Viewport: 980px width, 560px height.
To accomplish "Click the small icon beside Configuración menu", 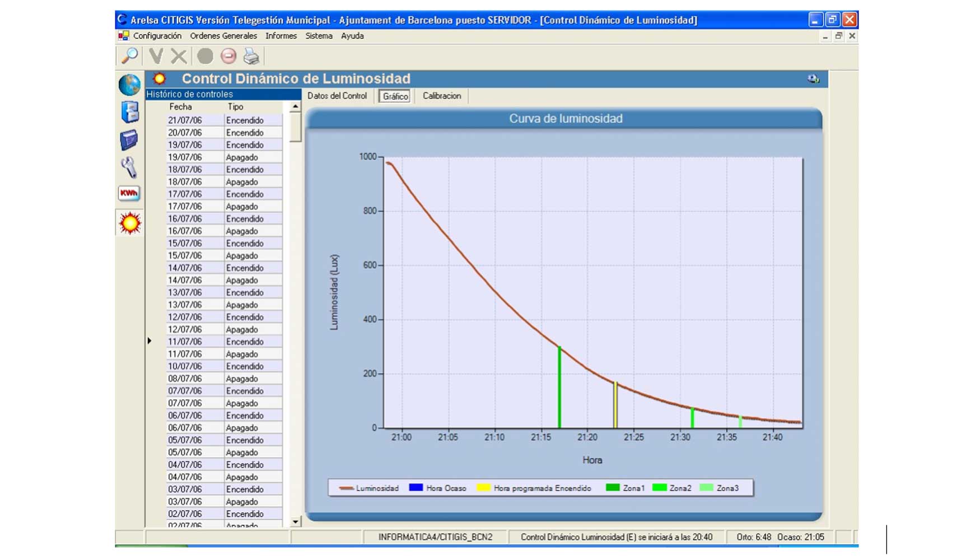I will 124,36.
